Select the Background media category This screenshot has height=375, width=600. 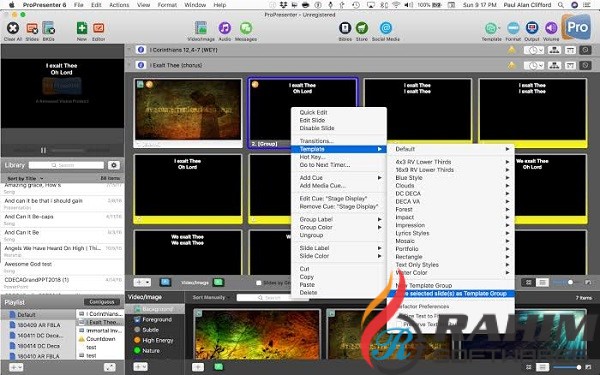tap(154, 309)
